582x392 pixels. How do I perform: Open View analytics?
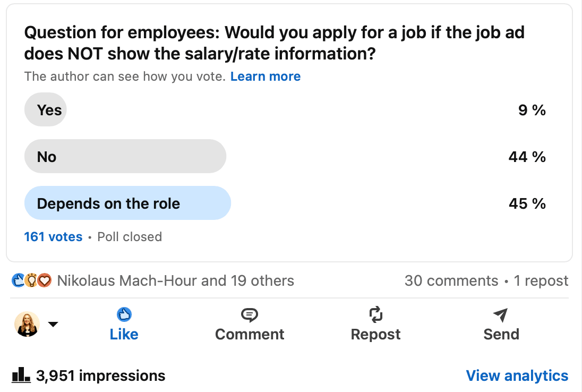(517, 376)
